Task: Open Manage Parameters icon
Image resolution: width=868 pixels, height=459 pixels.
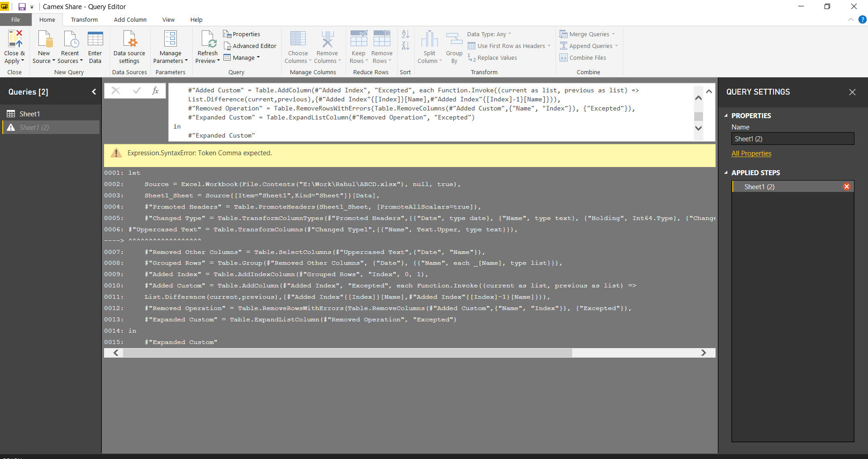Action: pyautogui.click(x=171, y=38)
